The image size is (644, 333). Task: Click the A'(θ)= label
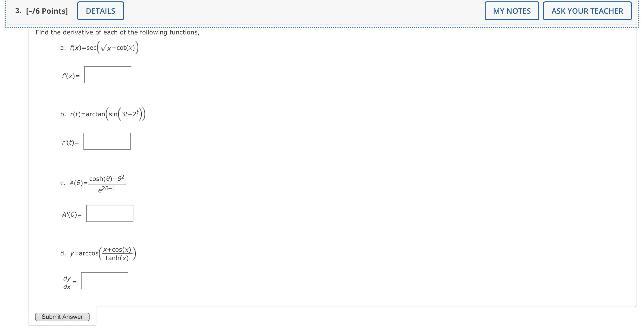click(x=71, y=214)
